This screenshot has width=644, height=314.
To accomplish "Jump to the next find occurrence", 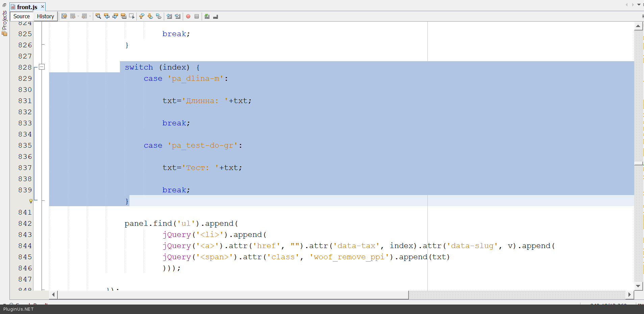I will click(x=115, y=16).
